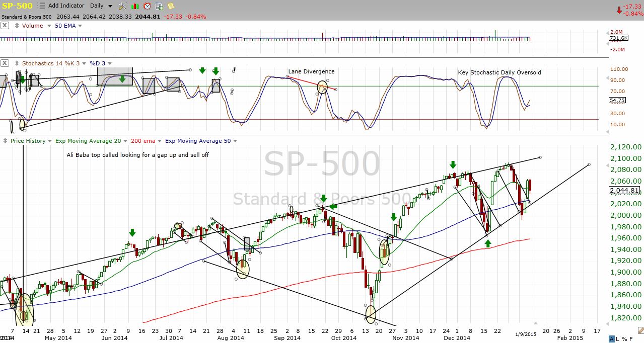Click the Lane Divergence annotation text
The width and height of the screenshot is (644, 343).
click(311, 71)
